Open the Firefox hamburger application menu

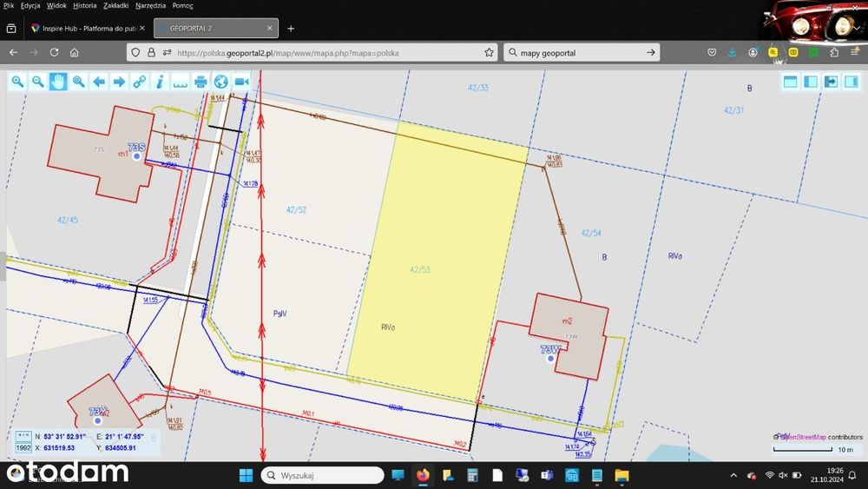[855, 52]
